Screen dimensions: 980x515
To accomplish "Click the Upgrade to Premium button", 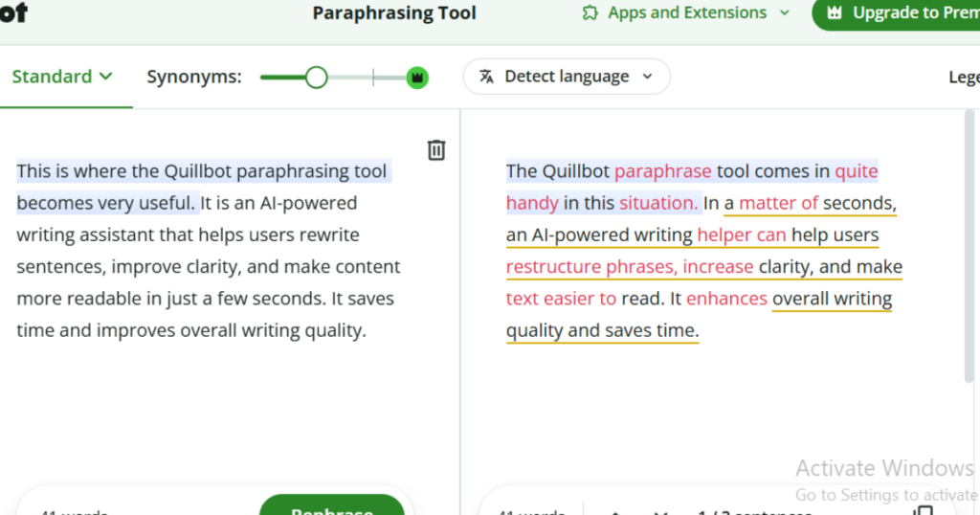I will (896, 13).
